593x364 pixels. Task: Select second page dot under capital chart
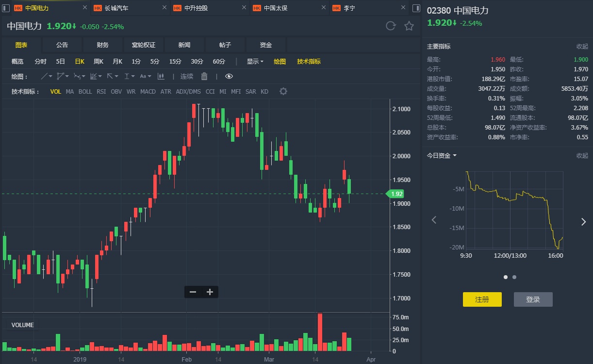pos(514,277)
